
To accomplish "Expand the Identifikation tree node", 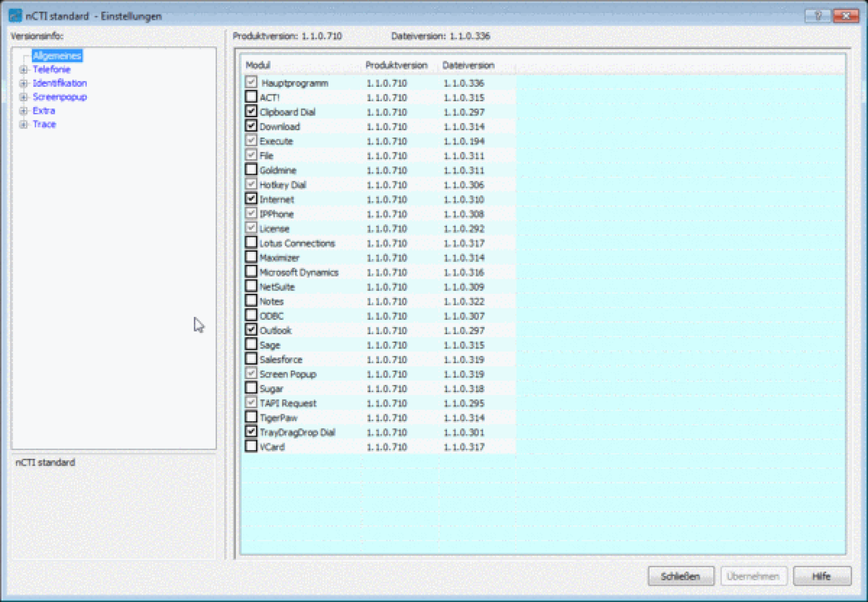I will point(23,83).
